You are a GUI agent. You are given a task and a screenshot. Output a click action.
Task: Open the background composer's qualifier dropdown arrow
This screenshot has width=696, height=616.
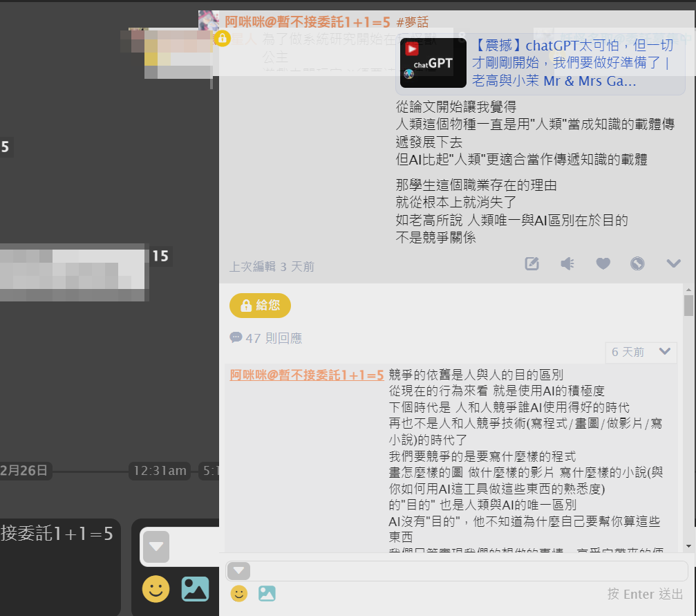[156, 546]
